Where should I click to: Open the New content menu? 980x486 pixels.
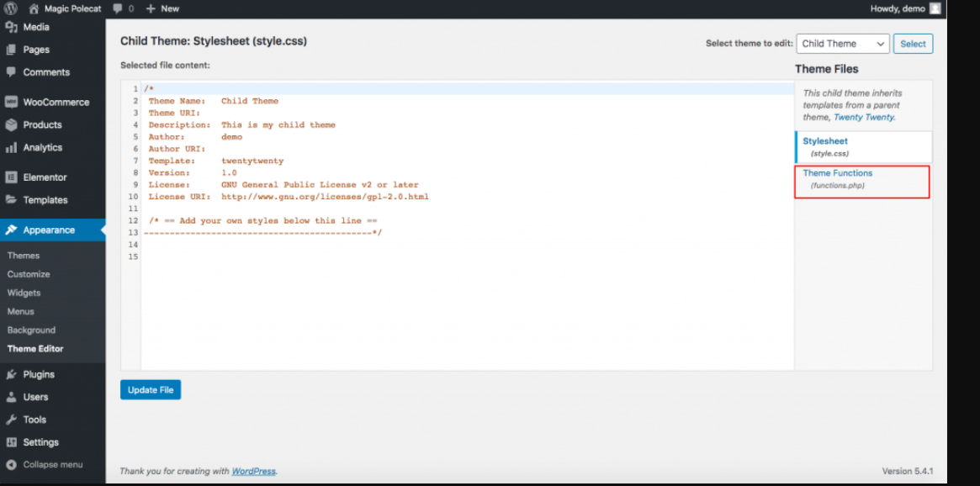coord(162,8)
